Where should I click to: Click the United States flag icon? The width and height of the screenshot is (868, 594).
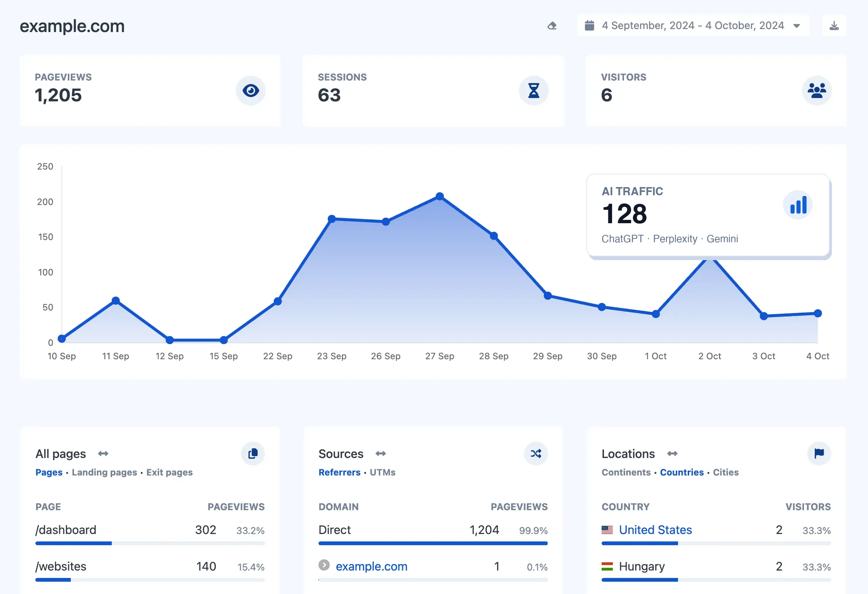pyautogui.click(x=607, y=530)
